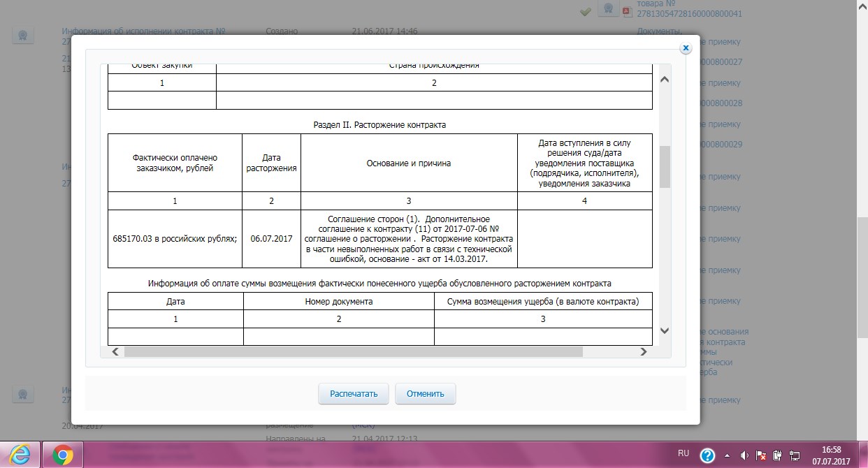Click the certificate icon at bottom-left of background page
Screen dimensions: 868x468
(x=23, y=393)
